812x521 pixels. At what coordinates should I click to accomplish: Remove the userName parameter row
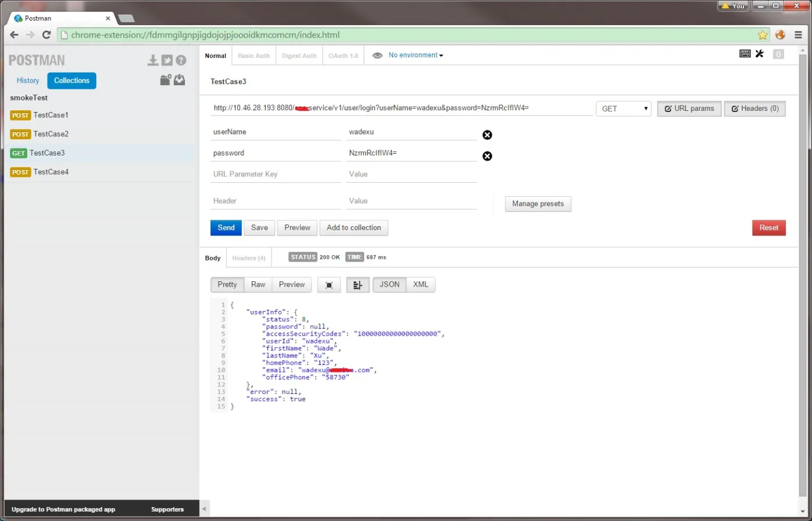[487, 135]
